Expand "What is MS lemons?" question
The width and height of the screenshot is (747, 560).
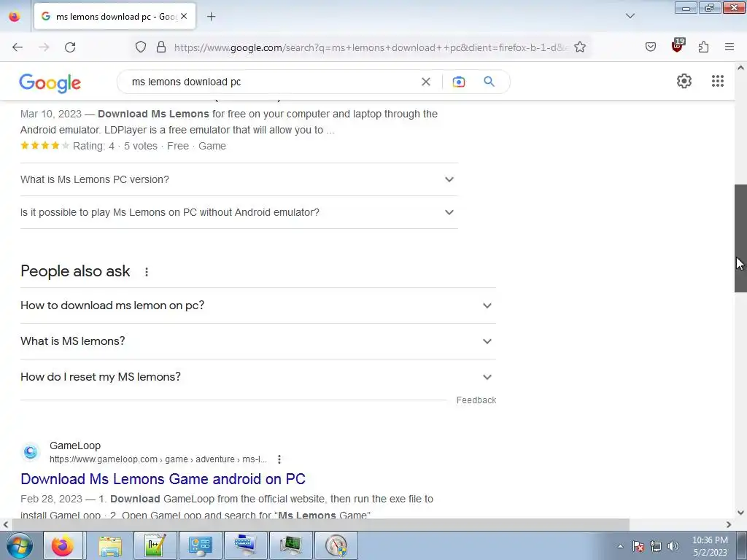tap(258, 341)
